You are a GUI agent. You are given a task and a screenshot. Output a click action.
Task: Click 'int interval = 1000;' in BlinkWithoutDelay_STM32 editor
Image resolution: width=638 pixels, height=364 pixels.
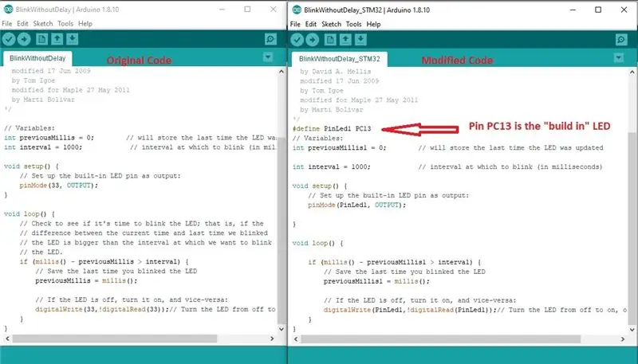point(332,167)
